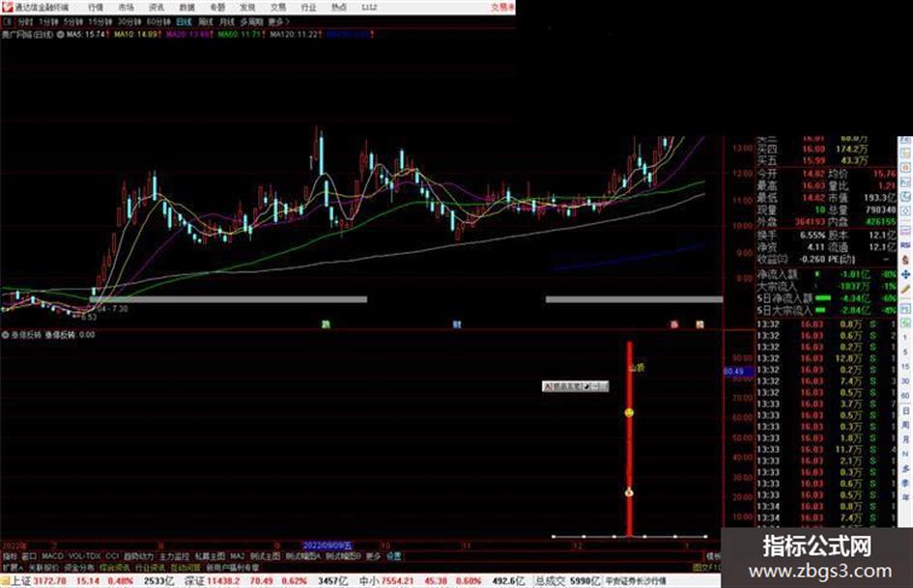The width and height of the screenshot is (913, 588).
Task: Select the VOL-TDX indicator tab
Action: (84, 556)
